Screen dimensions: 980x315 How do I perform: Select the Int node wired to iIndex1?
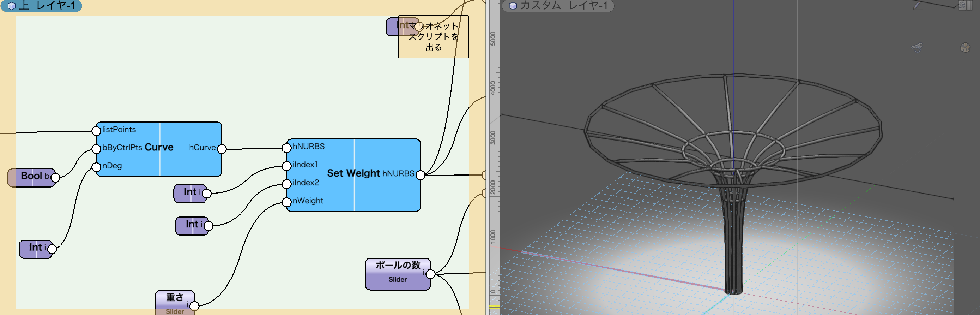click(190, 193)
